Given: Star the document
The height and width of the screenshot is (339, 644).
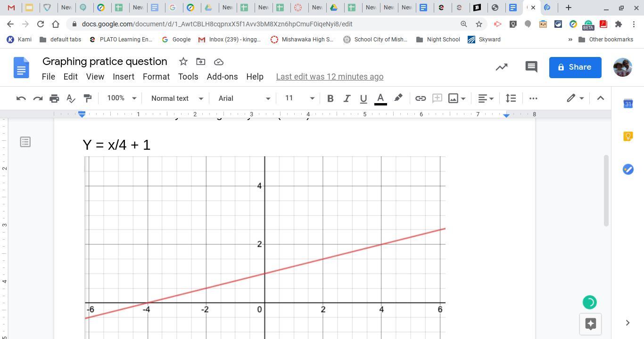Looking at the screenshot, I should (x=183, y=62).
